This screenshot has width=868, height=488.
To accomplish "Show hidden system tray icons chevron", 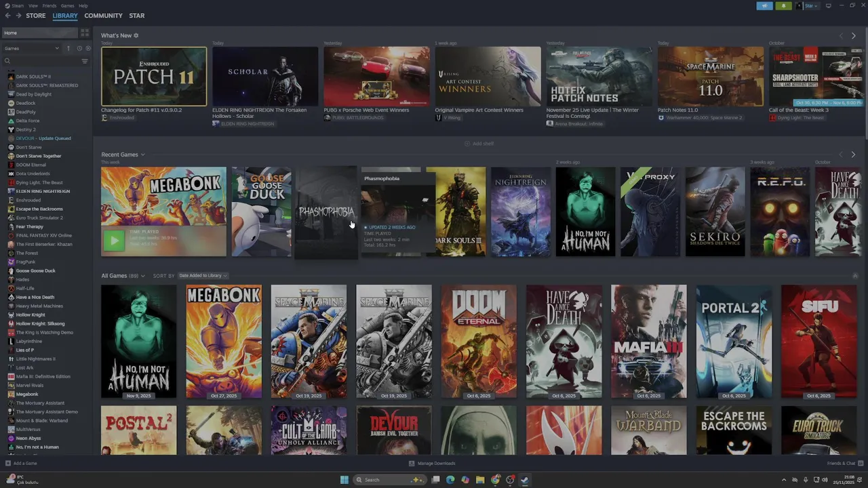I will pos(784,480).
